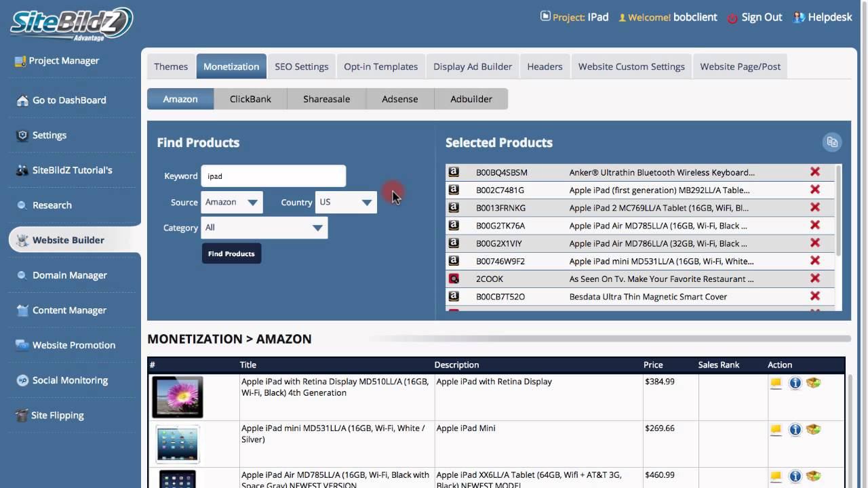
Task: Select the Amazon sub-tab
Action: (180, 99)
